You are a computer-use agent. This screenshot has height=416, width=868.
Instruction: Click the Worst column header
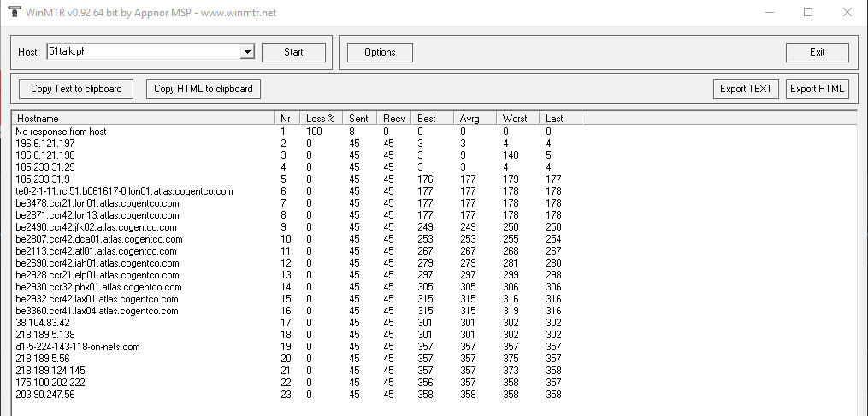(517, 119)
